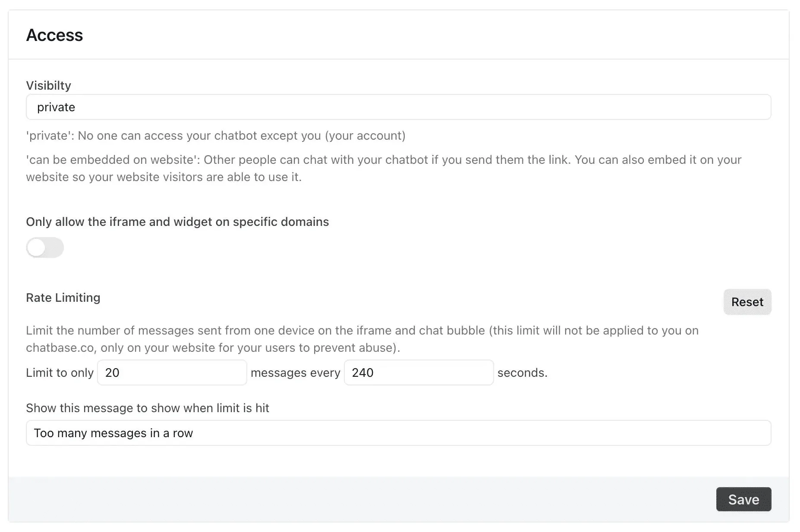The image size is (800, 532).
Task: Click the 'messages every' text
Action: click(x=295, y=373)
